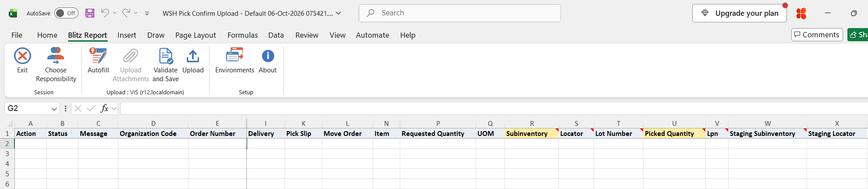Screen dimensions: 868x189
Task: Expand the file name dropdown chevron
Action: [x=338, y=13]
